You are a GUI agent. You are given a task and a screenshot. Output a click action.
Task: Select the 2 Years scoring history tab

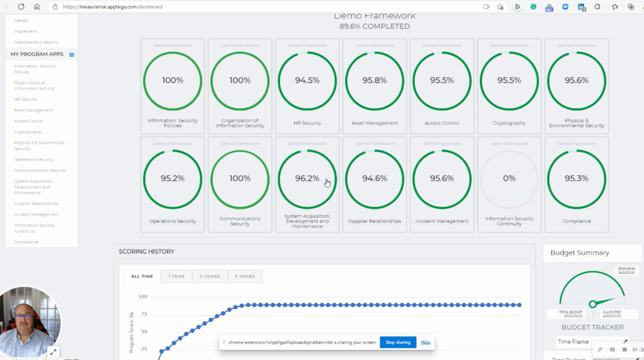click(210, 276)
